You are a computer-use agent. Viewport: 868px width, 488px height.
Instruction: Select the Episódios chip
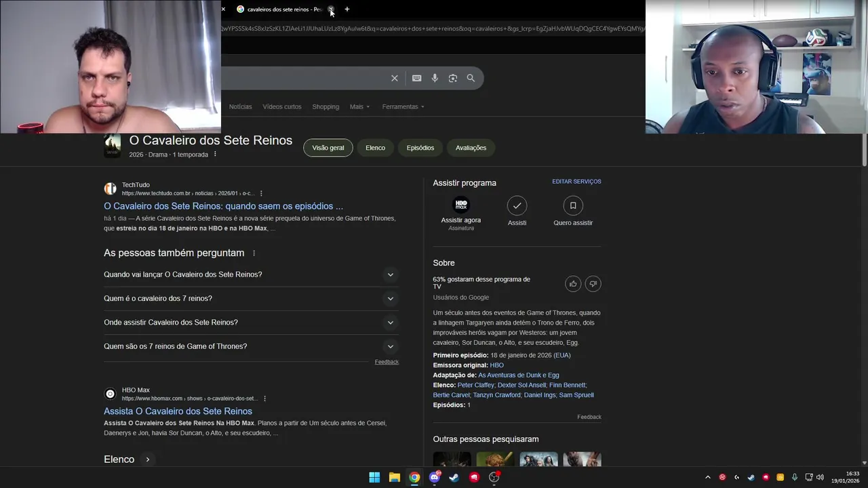420,148
